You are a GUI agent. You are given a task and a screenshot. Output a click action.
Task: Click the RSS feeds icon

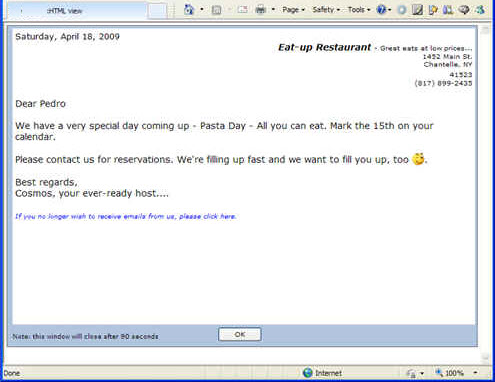click(216, 10)
